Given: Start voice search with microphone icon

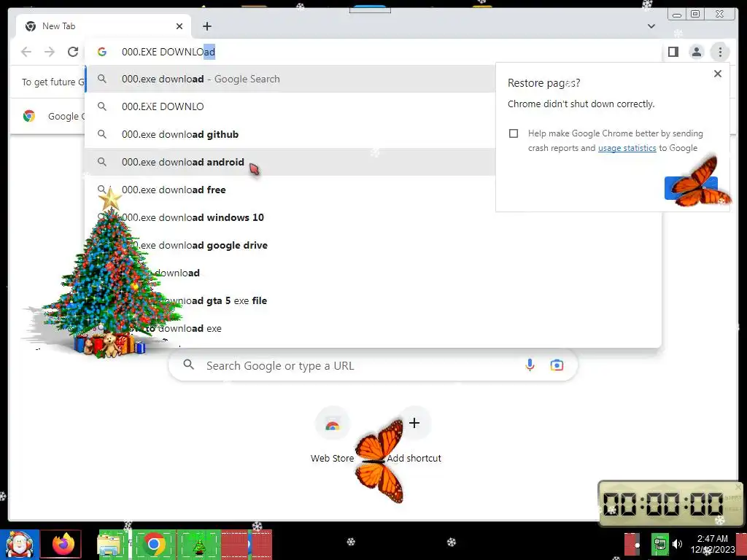Looking at the screenshot, I should [x=530, y=365].
